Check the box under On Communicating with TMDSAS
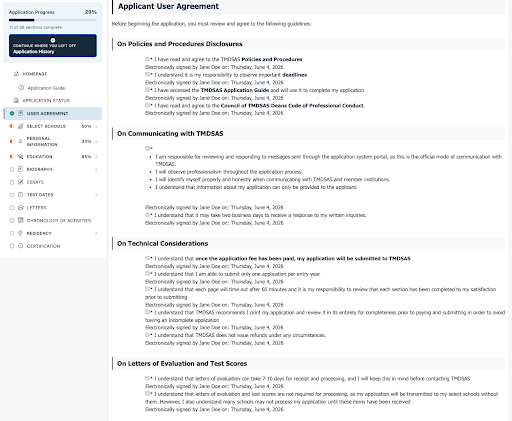 click(147, 148)
